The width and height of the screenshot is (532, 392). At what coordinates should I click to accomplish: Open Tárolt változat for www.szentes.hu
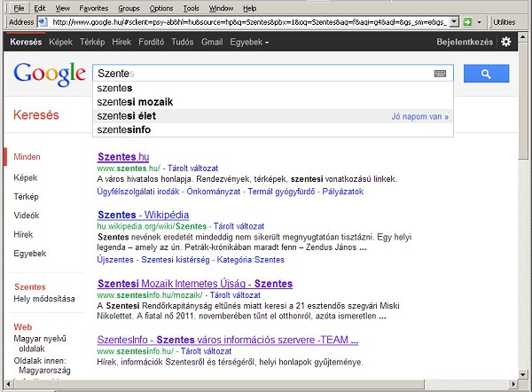point(193,169)
